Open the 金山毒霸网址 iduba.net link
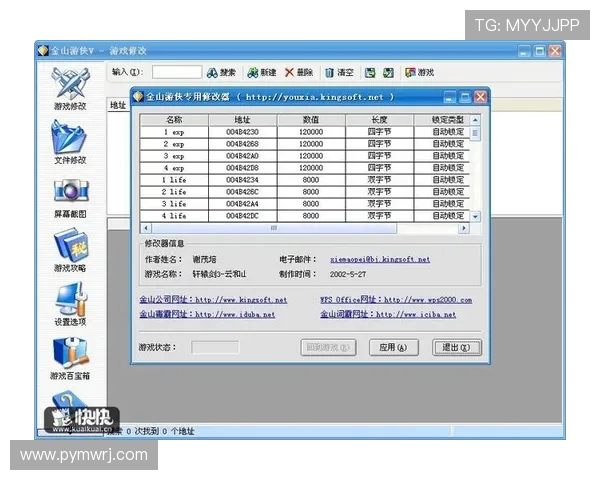The width and height of the screenshot is (600, 480). click(x=207, y=314)
